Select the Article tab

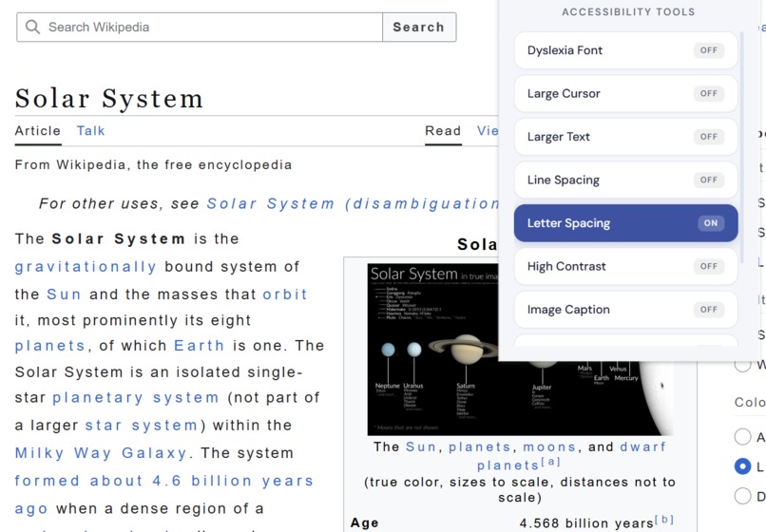pos(38,131)
